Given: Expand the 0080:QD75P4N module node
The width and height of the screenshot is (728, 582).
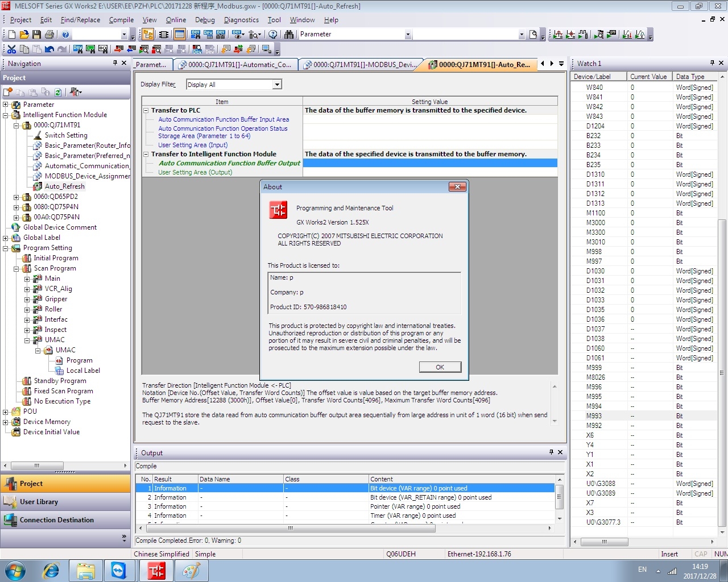Looking at the screenshot, I should (16, 207).
